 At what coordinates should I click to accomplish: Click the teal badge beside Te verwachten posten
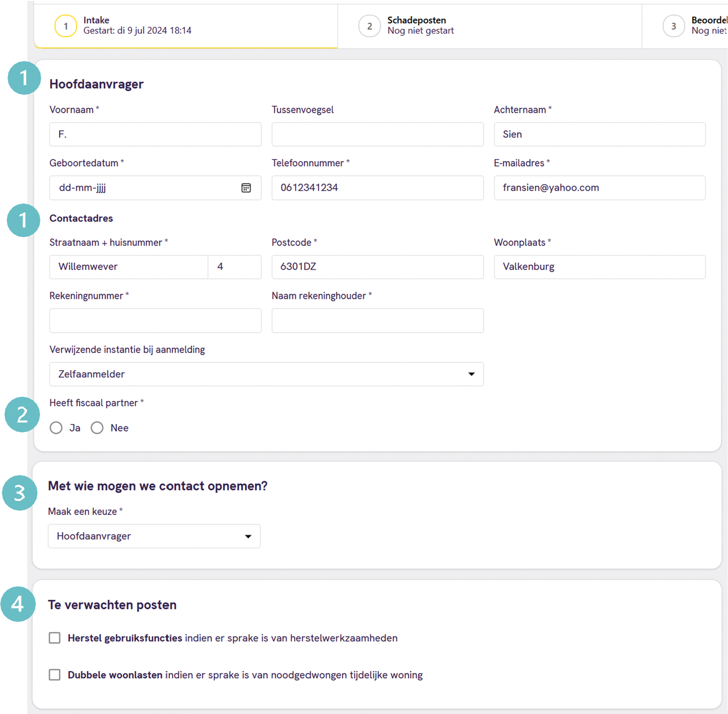[18, 604]
